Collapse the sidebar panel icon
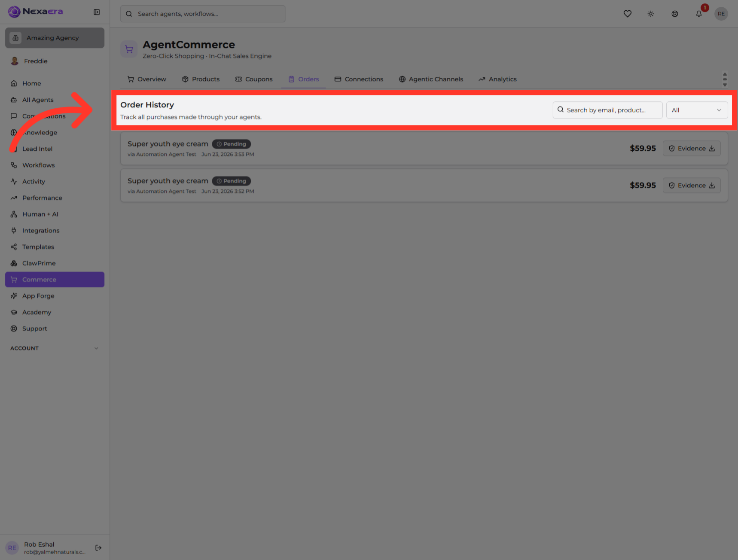The image size is (738, 560). 97,12
